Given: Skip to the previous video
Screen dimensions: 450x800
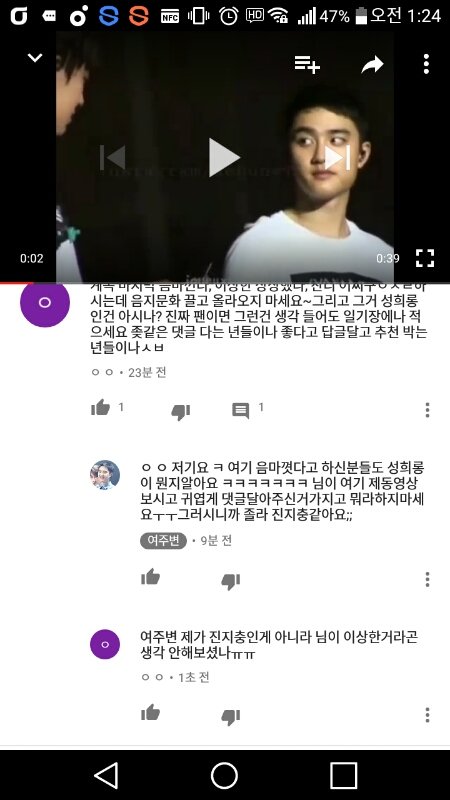Looking at the screenshot, I should click(113, 158).
